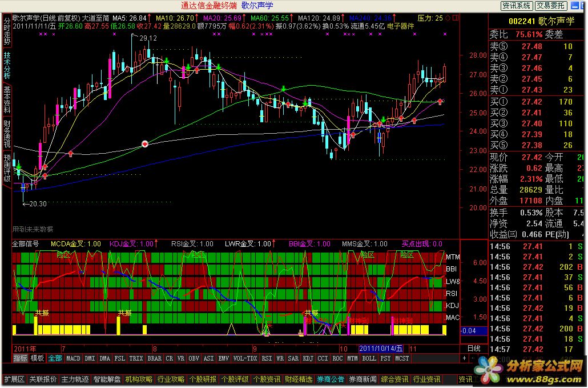Select the 技术分析 side tab
The height and width of the screenshot is (388, 588).
click(7, 65)
